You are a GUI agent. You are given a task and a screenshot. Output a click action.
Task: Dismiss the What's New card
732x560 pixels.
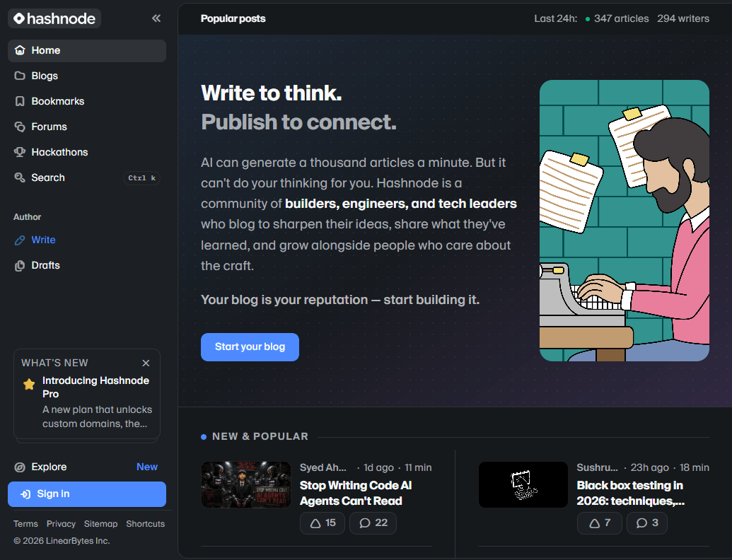(146, 363)
